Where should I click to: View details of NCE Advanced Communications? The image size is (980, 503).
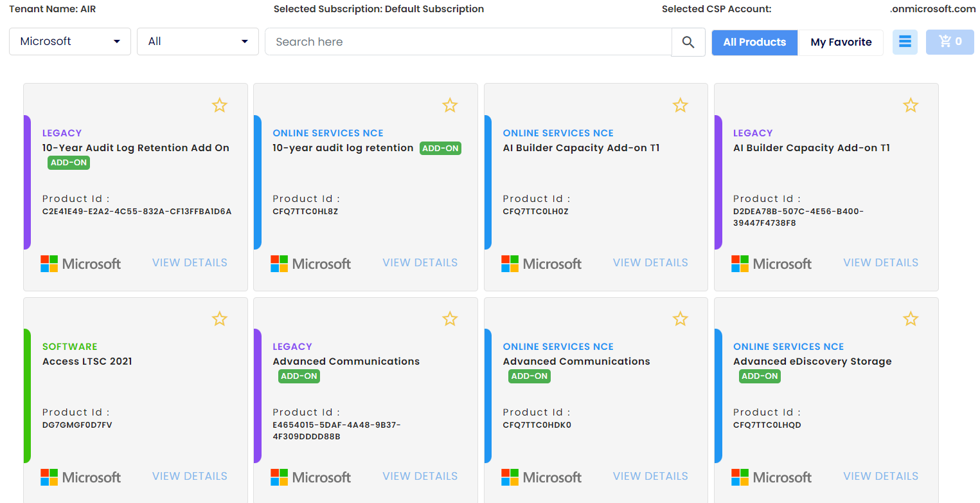point(650,476)
